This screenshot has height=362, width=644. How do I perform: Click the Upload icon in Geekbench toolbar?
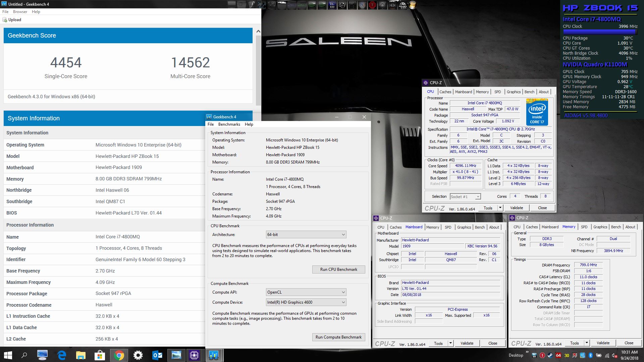pos(5,20)
